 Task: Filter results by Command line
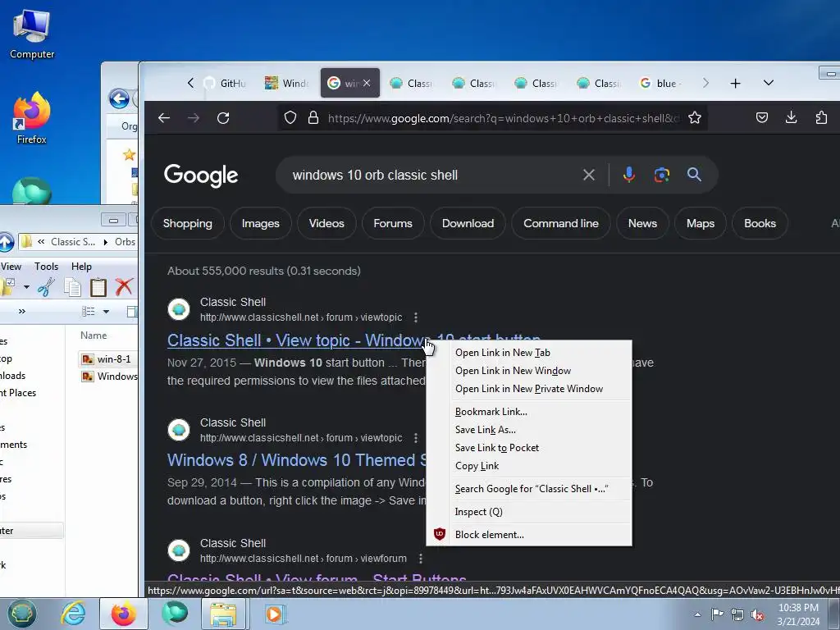561,223
